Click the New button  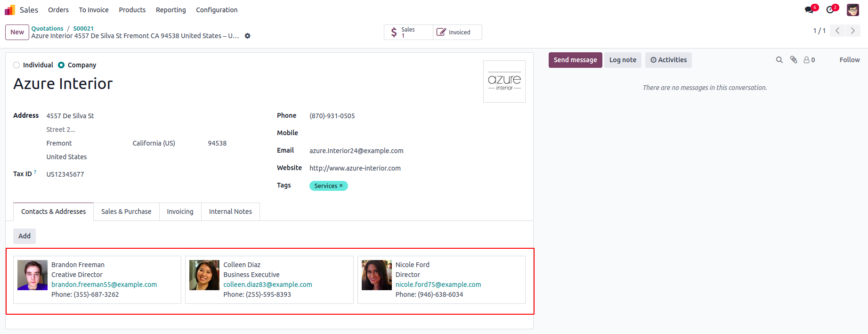(x=17, y=32)
